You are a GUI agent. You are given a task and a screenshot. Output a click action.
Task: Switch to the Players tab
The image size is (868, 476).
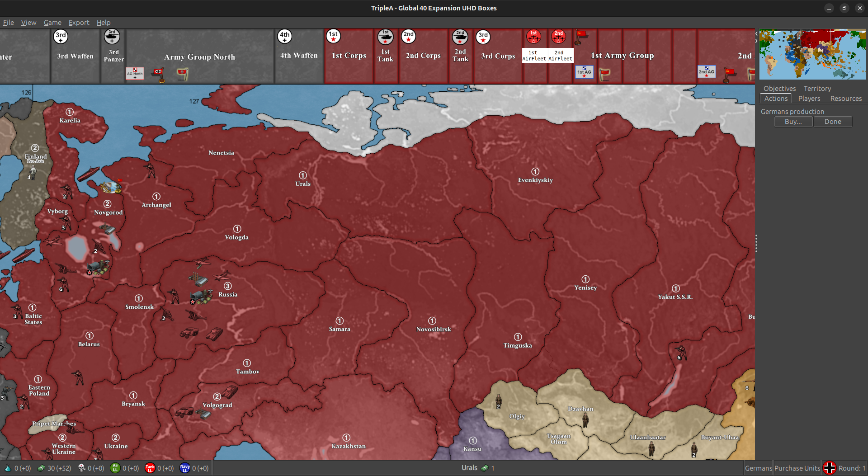point(809,98)
